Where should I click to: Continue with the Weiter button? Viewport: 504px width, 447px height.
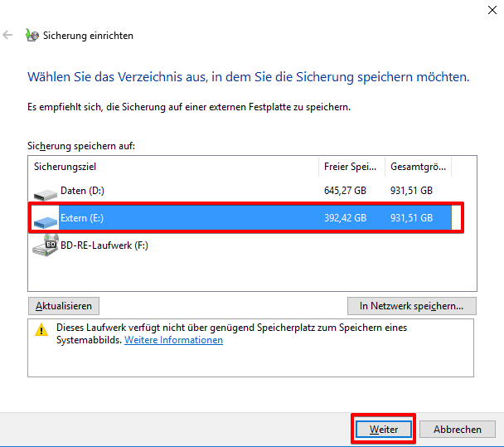[x=384, y=430]
